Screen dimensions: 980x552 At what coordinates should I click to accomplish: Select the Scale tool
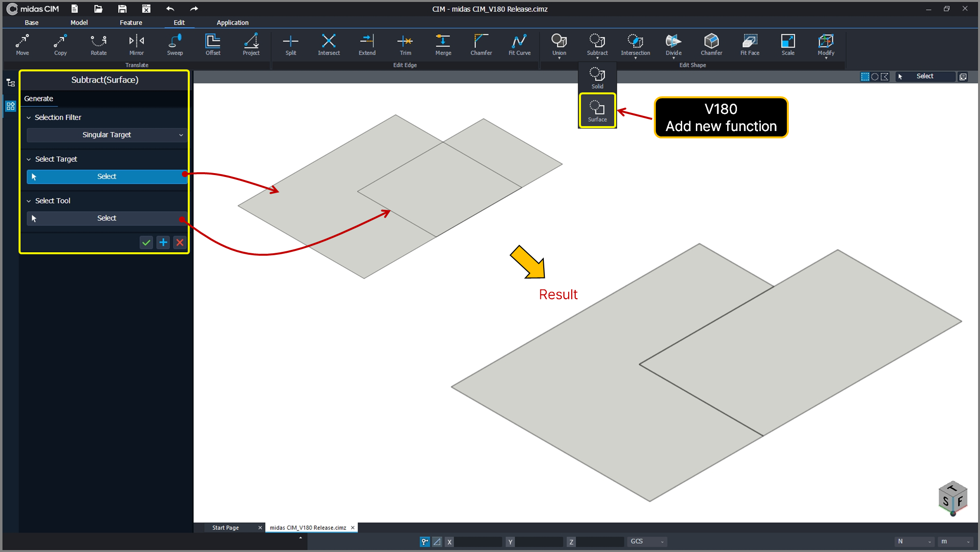(x=788, y=44)
